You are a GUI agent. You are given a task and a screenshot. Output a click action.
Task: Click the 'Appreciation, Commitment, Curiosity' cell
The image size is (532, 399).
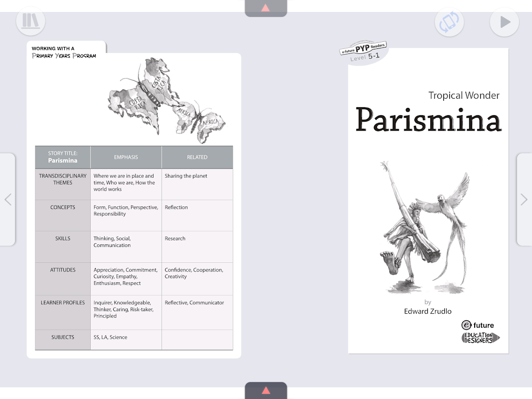point(126,279)
